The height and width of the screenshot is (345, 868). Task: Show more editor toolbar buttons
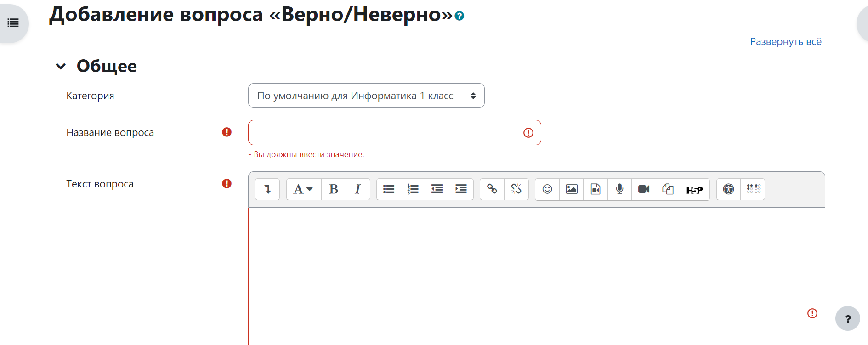[x=267, y=189]
